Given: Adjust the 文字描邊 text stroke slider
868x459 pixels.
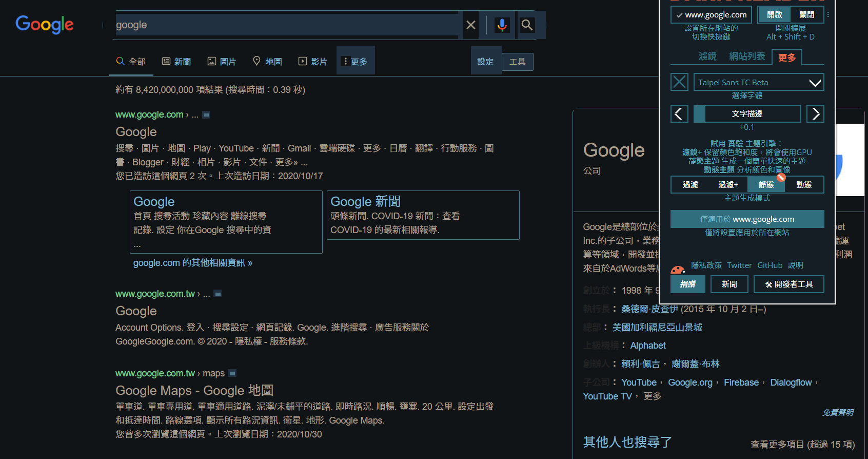Looking at the screenshot, I should [747, 113].
